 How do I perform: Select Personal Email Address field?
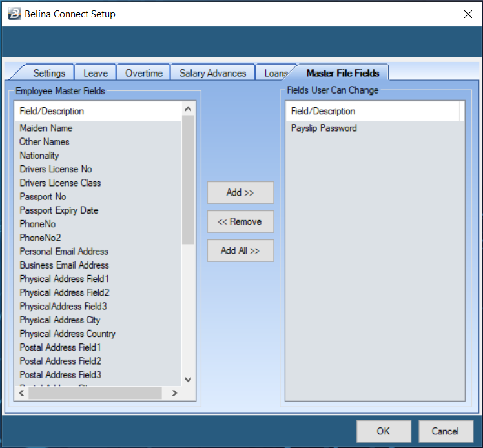pos(64,251)
